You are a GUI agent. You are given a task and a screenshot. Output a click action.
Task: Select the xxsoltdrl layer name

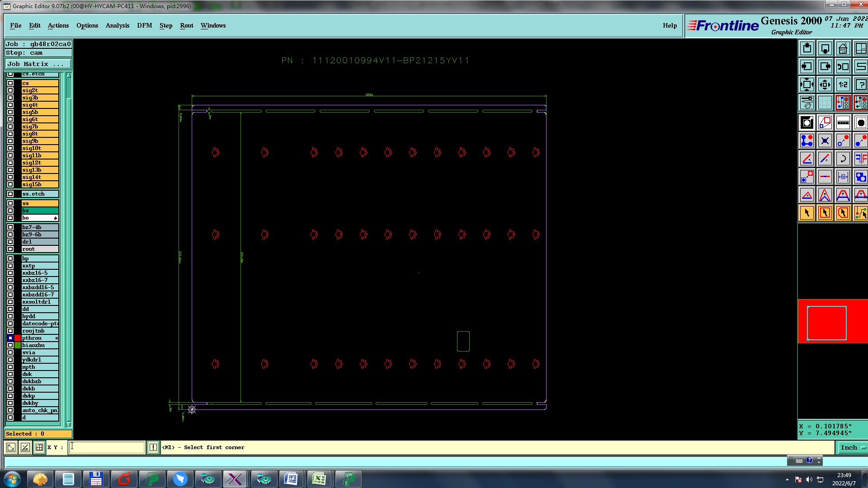coord(40,302)
